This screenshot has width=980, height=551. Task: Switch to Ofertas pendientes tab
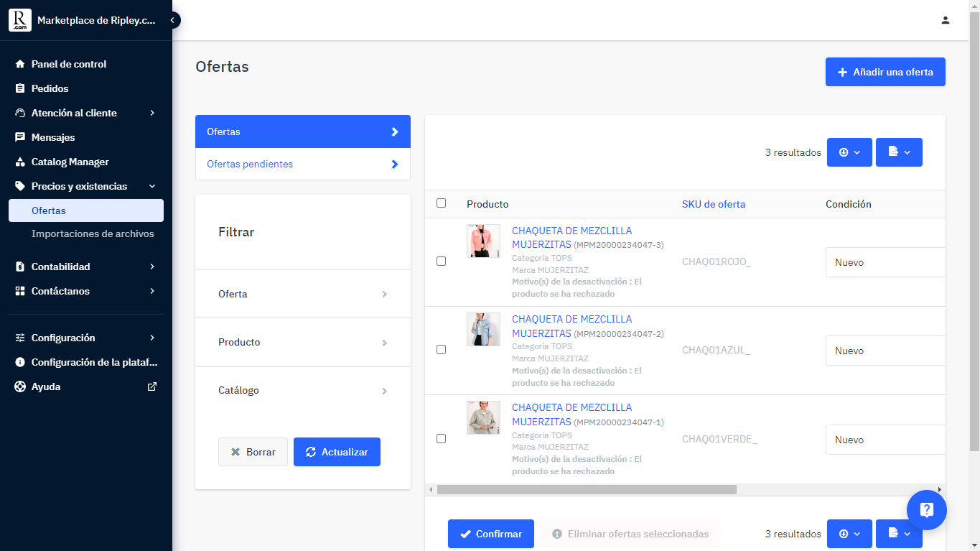pyautogui.click(x=303, y=164)
